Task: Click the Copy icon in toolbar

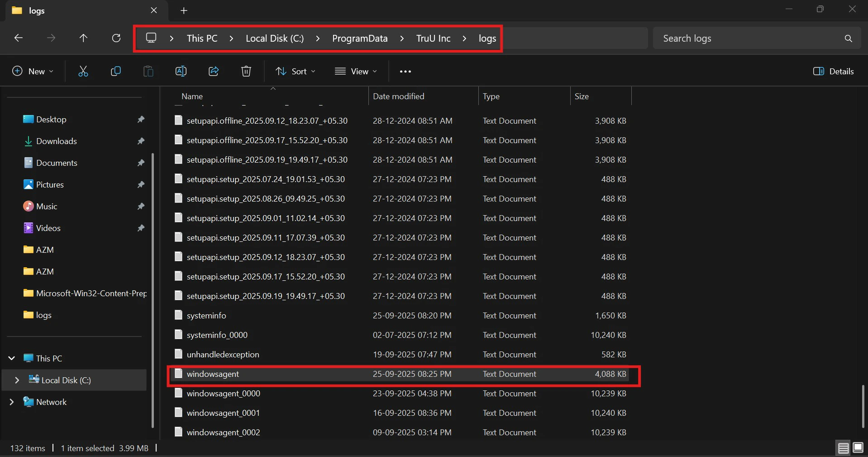Action: (116, 71)
